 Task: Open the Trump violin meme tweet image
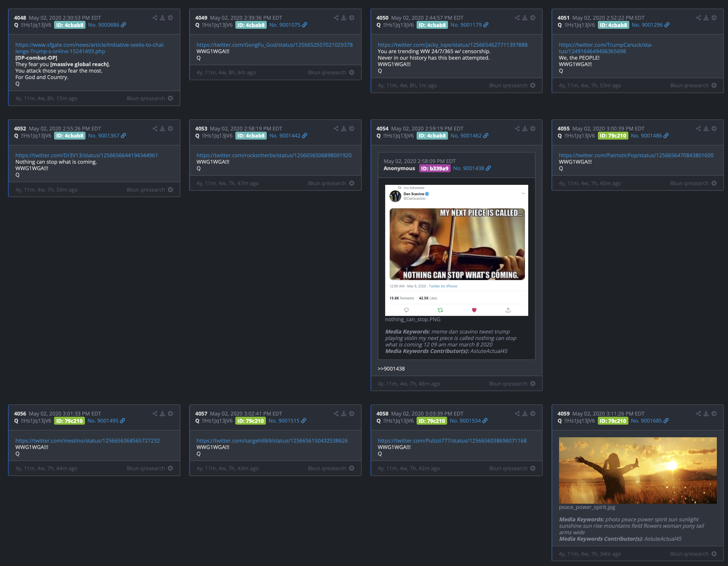click(456, 250)
